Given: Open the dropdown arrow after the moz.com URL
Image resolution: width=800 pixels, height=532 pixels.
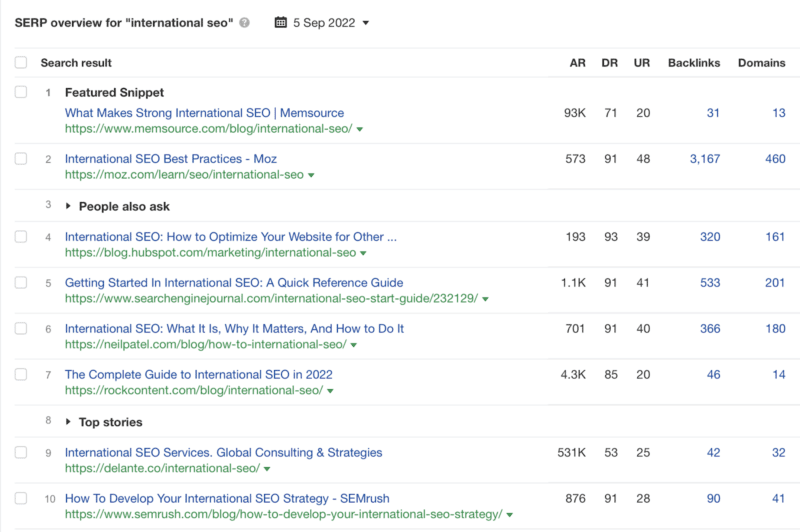Looking at the screenshot, I should click(x=311, y=175).
